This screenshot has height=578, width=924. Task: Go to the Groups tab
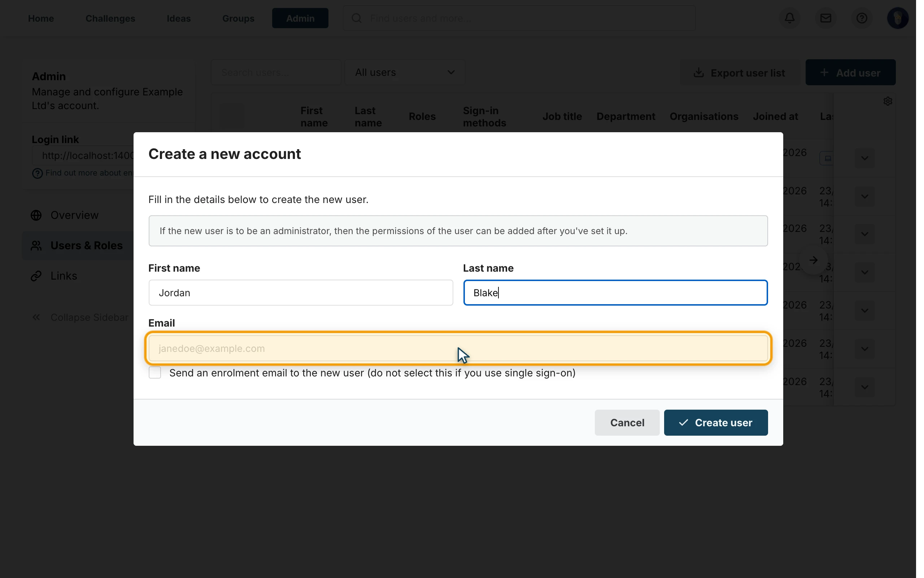click(x=238, y=18)
